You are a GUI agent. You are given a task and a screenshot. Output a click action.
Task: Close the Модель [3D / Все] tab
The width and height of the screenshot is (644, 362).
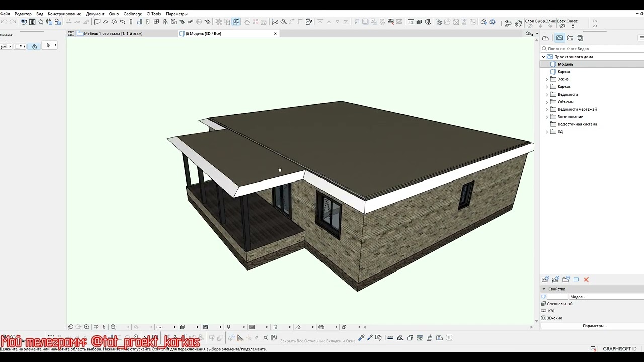coord(275,33)
